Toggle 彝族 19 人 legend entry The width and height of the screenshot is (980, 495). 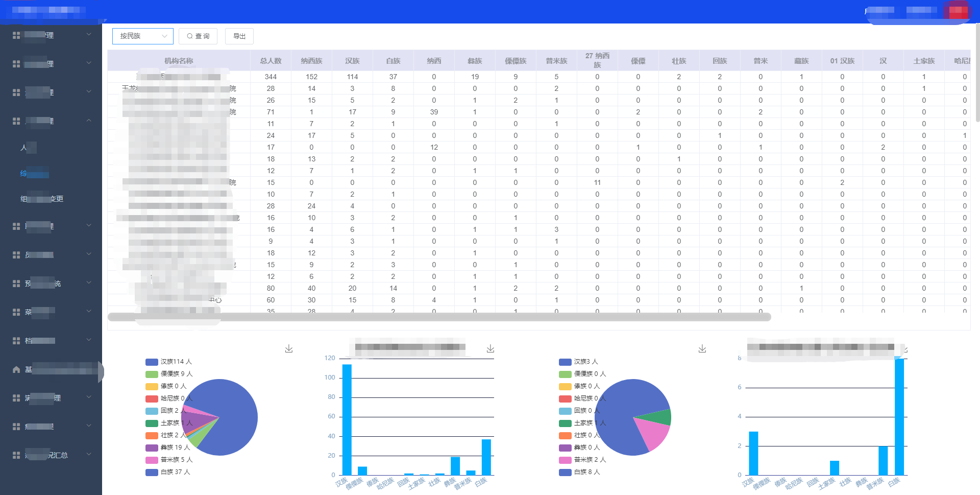point(167,447)
